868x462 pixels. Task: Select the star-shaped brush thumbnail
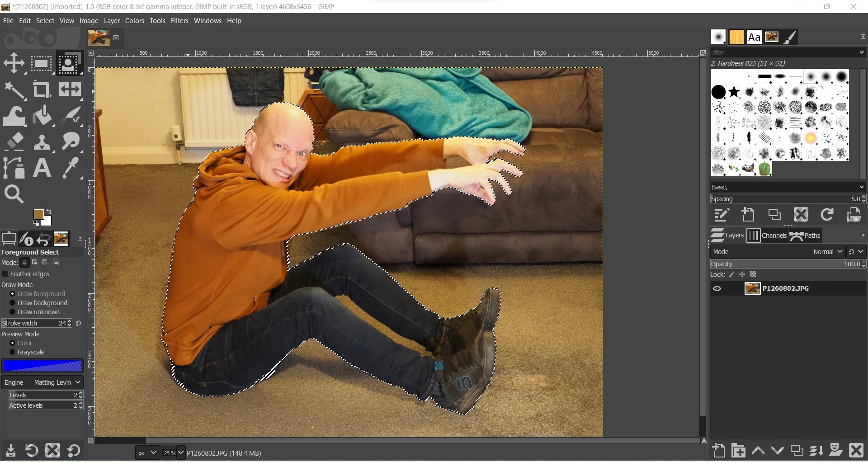[x=733, y=92]
